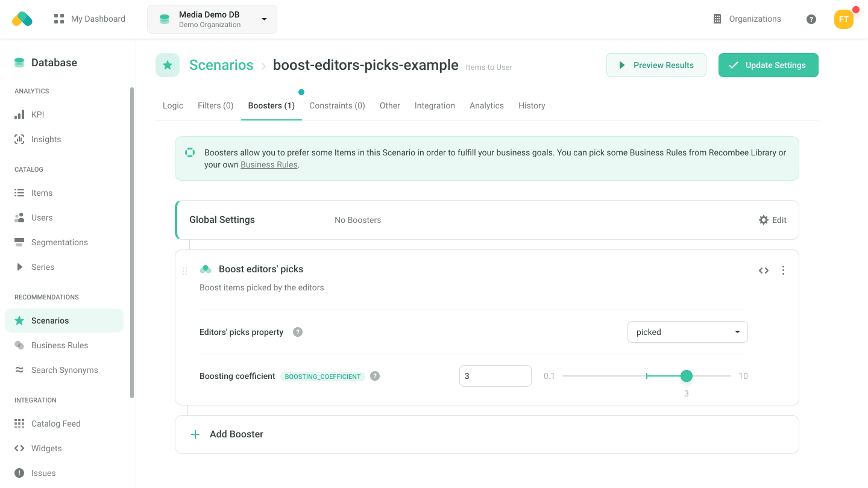Open the picked property dropdown
Viewport: 868px width, 488px height.
click(687, 332)
